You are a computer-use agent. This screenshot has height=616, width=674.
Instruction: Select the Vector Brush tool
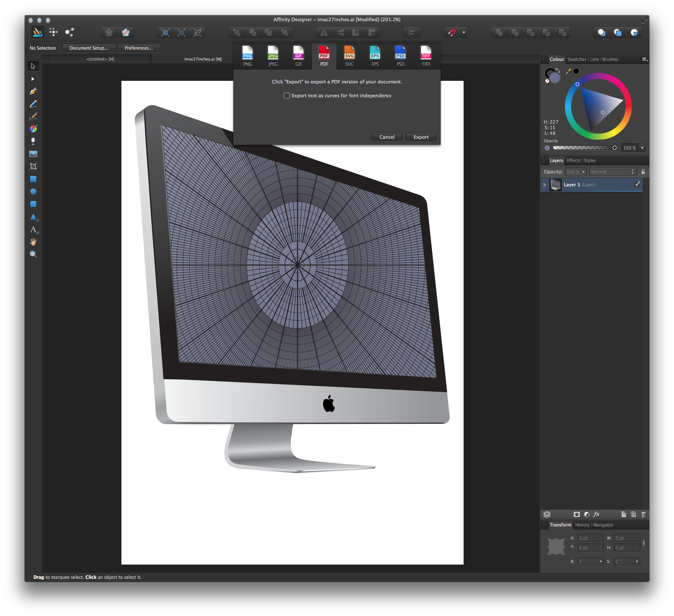point(33,116)
